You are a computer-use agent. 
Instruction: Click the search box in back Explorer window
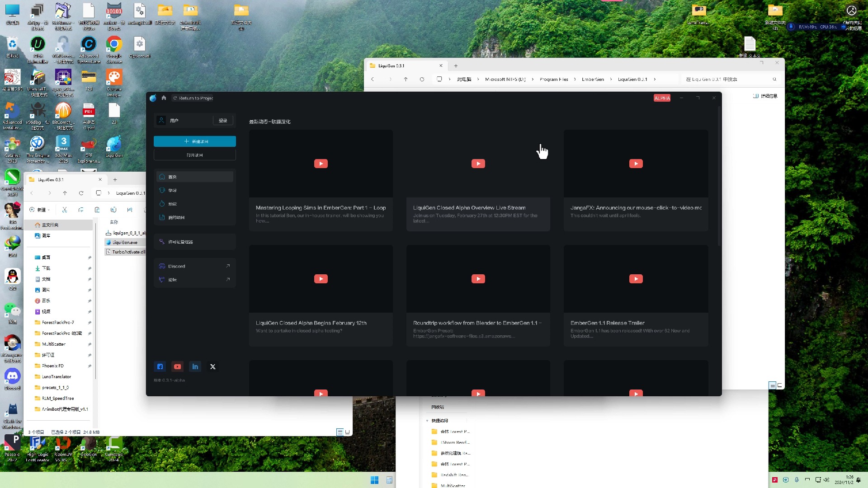coord(731,79)
